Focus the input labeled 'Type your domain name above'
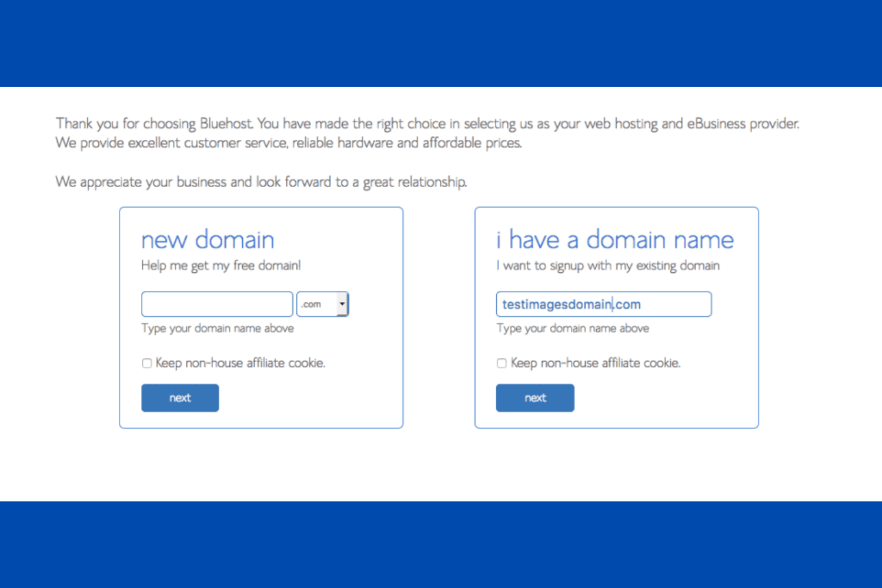Screen dimensions: 882x588 [x=216, y=304]
